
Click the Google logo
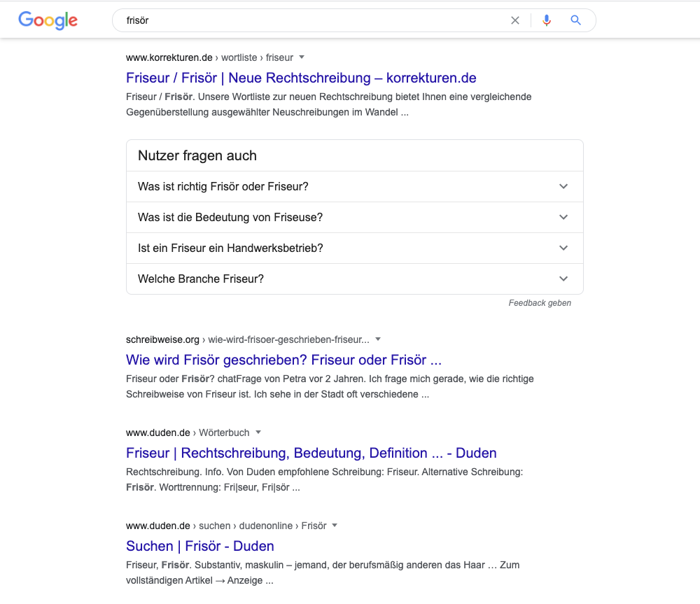48,20
